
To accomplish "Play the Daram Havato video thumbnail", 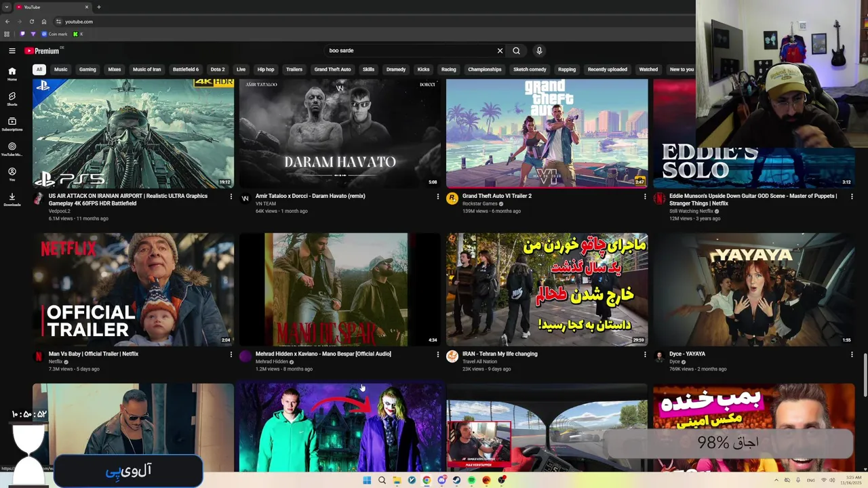I will 339,134.
